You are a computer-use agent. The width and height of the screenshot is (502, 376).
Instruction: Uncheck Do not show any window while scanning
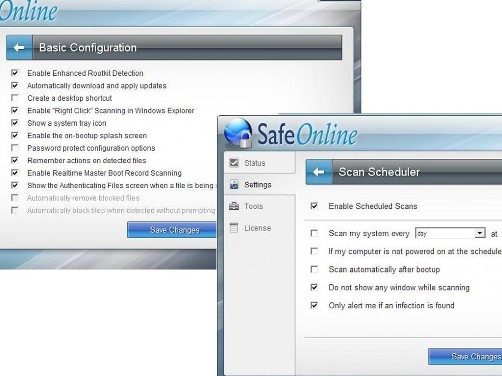pos(314,287)
